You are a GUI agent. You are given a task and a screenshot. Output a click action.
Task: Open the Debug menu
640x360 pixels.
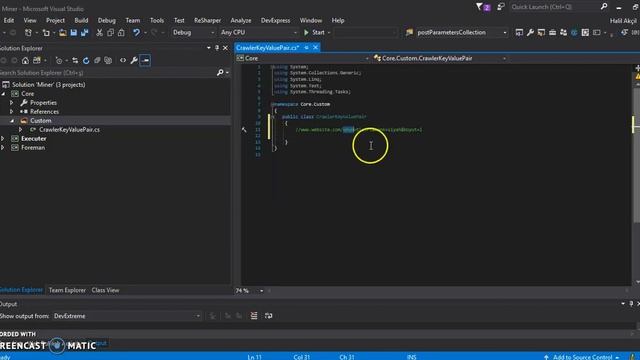click(107, 20)
